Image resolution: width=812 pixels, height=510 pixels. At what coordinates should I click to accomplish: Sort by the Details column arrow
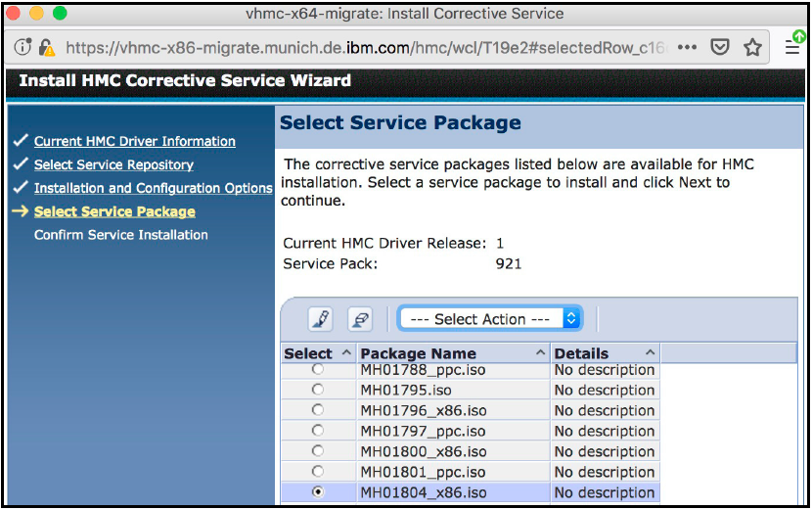click(650, 353)
